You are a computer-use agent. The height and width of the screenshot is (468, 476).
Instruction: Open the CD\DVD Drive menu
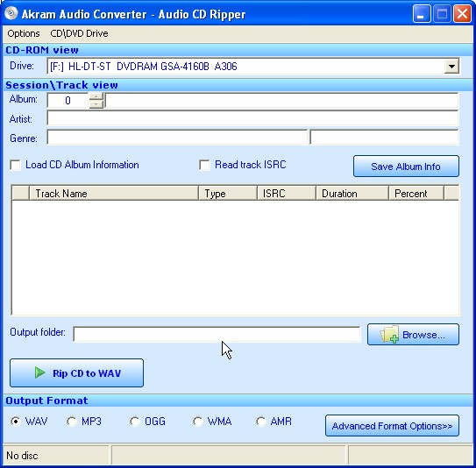click(x=79, y=33)
